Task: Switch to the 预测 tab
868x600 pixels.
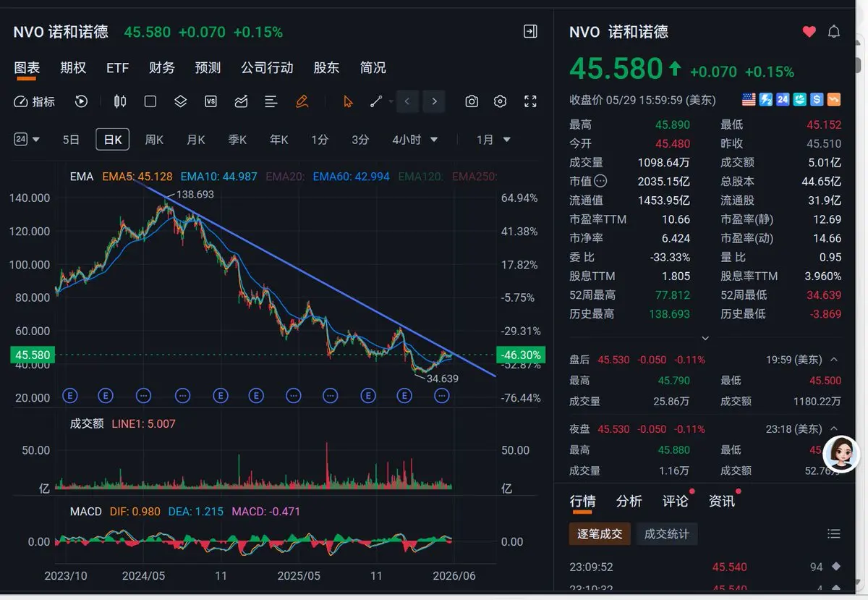Action: point(208,68)
